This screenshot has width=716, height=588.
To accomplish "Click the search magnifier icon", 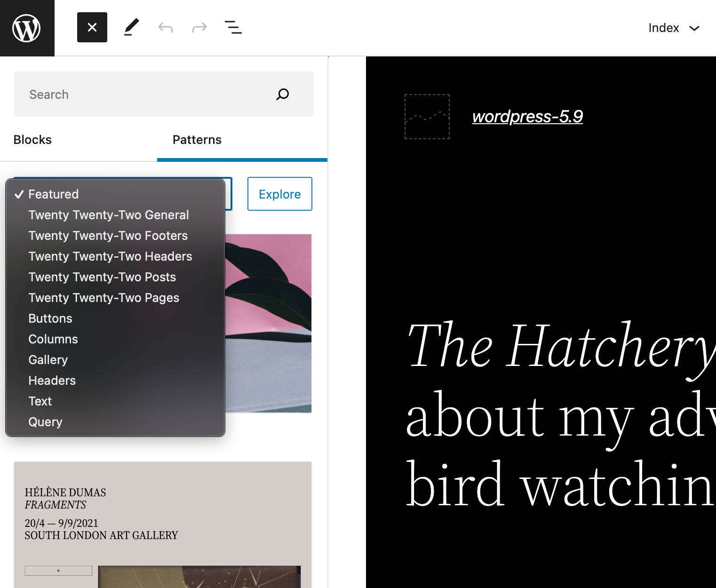I will click(x=282, y=95).
